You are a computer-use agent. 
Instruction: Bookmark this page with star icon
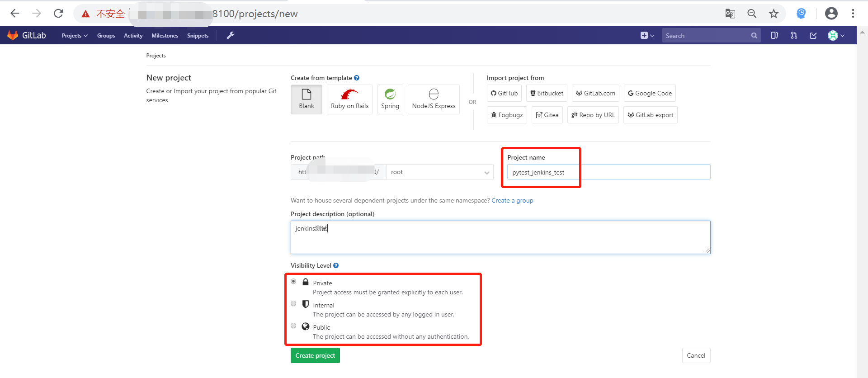(774, 14)
